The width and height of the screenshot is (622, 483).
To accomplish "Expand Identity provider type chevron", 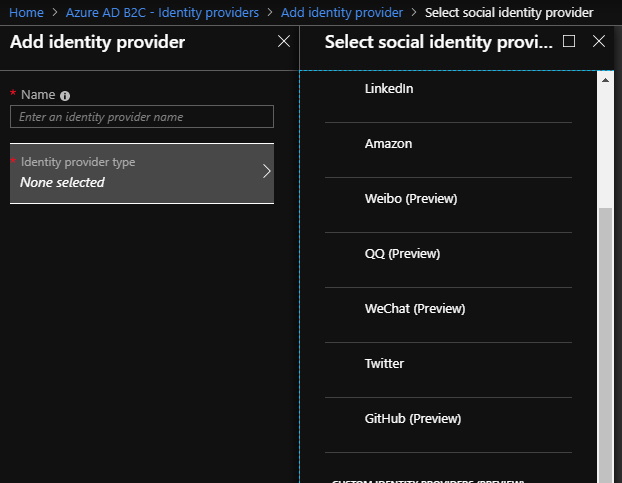I will coord(266,171).
